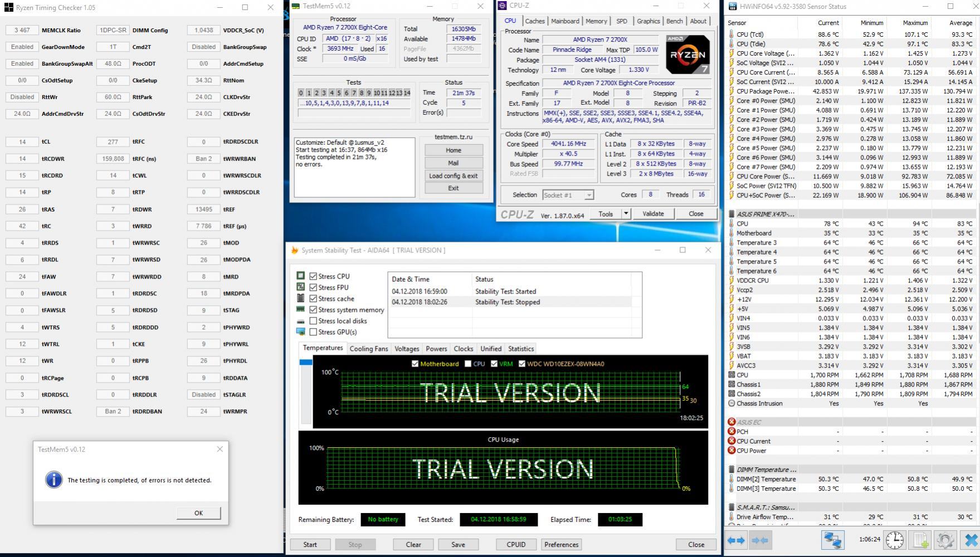Click the Stress GPU monitor icon
This screenshot has width=980, height=557.
pos(301,331)
